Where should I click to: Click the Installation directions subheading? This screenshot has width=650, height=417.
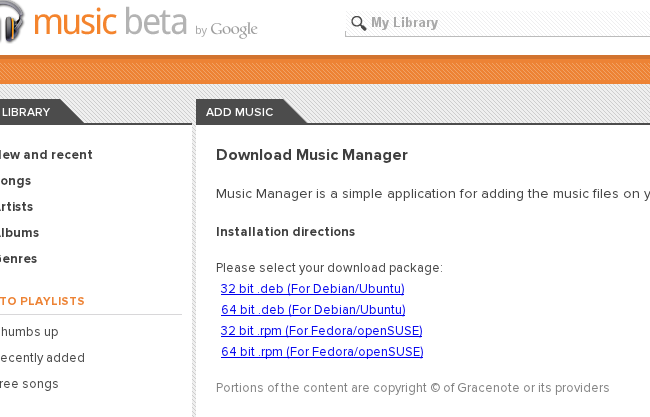click(285, 232)
